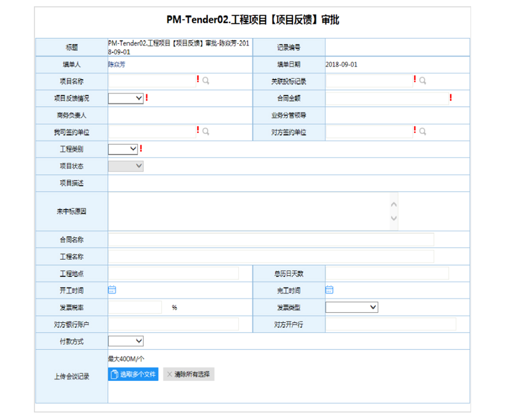
Task: Click the 我司签约单位 input field
Action: pyautogui.click(x=152, y=132)
